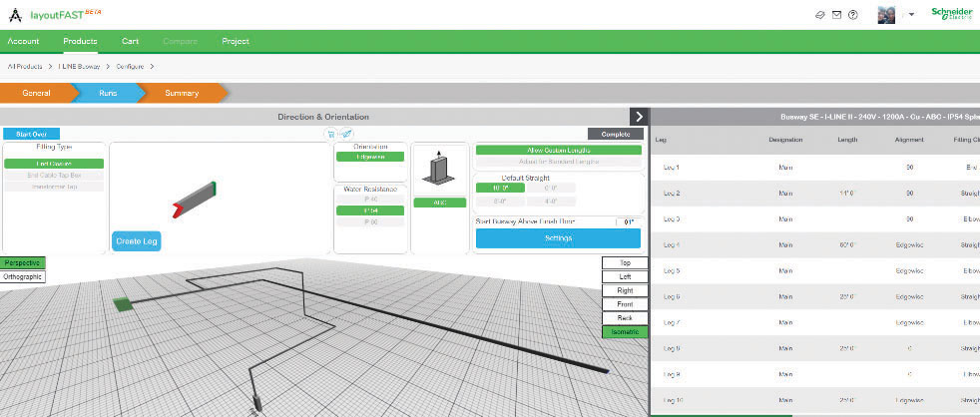
Task: Click the small cart round icon
Action: coord(329,134)
